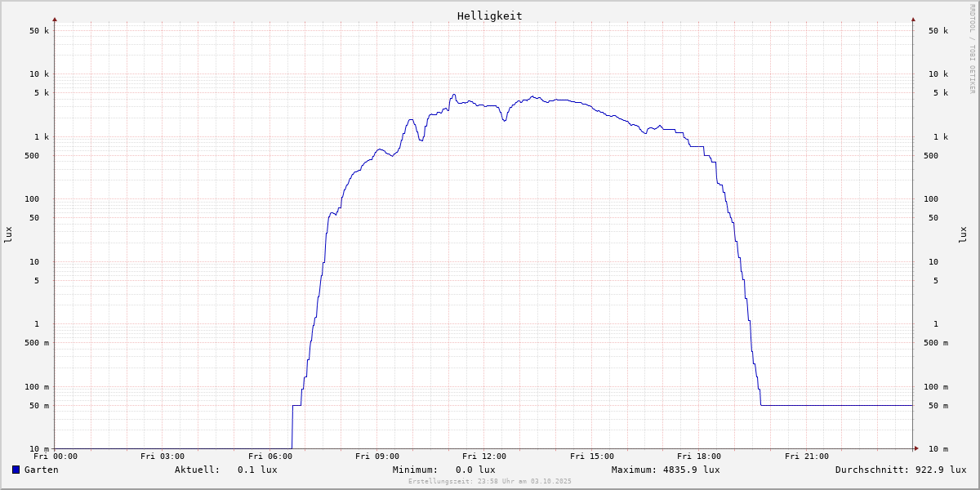980x490 pixels.
Task: Select the Durchschnitt 922.9 lux statistic
Action: pos(900,470)
